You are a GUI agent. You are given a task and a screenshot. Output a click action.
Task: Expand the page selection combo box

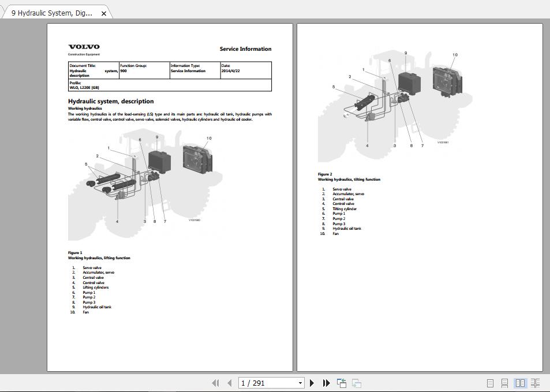(300, 383)
